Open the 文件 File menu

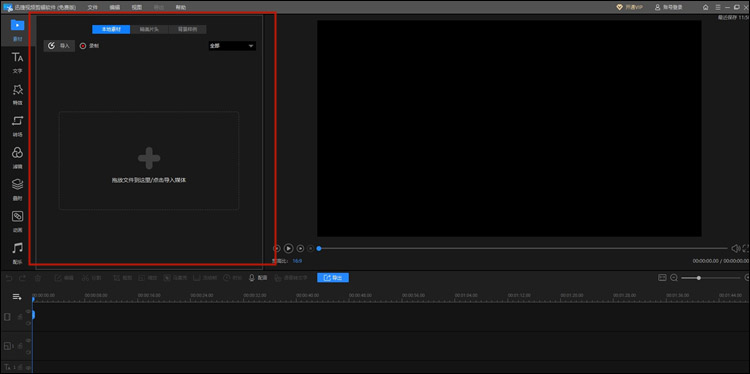point(93,7)
